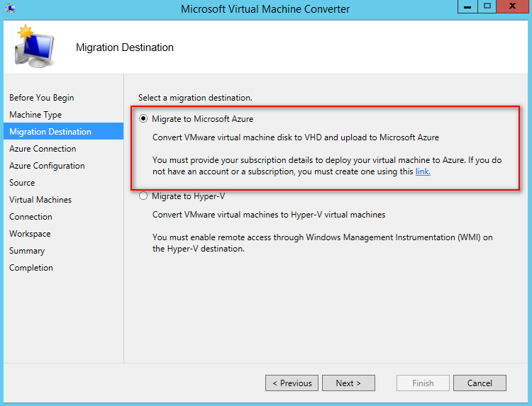Click the title bar application icon

(x=11, y=8)
